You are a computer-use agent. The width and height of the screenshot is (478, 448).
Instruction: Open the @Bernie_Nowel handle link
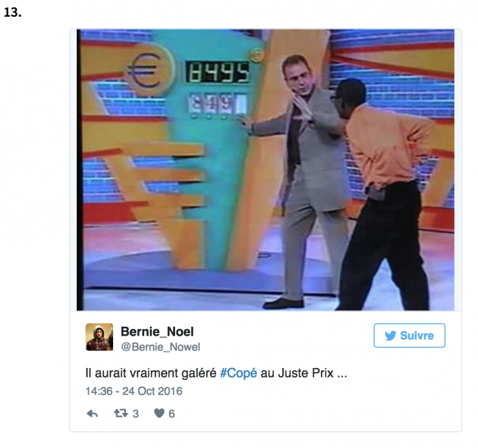(160, 347)
